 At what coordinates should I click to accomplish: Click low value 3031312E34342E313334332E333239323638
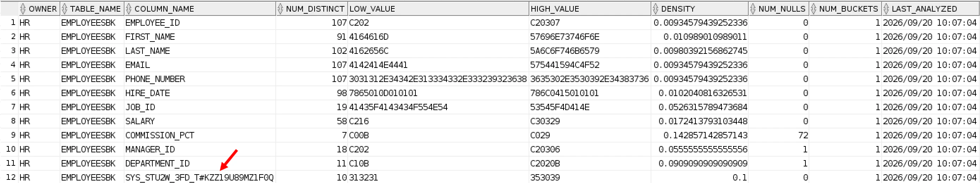click(438, 79)
